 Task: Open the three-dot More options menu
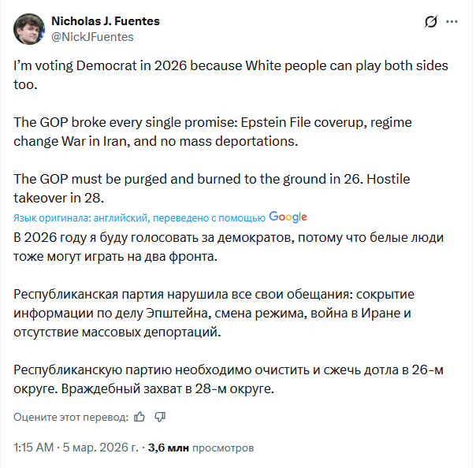[x=451, y=22]
